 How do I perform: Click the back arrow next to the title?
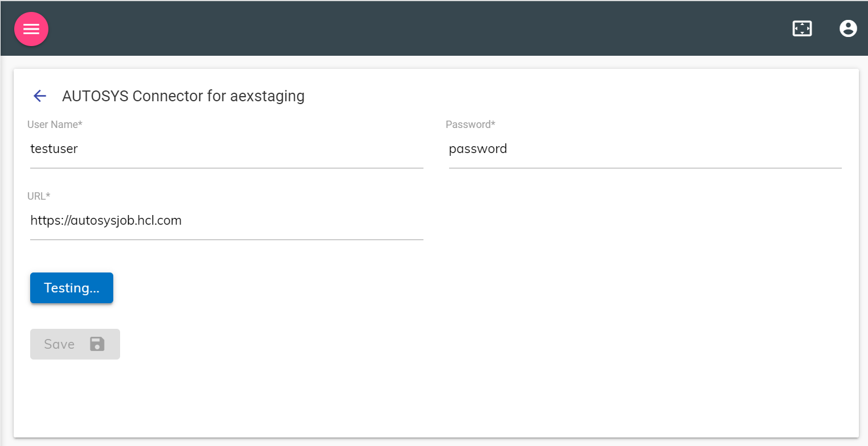point(39,96)
